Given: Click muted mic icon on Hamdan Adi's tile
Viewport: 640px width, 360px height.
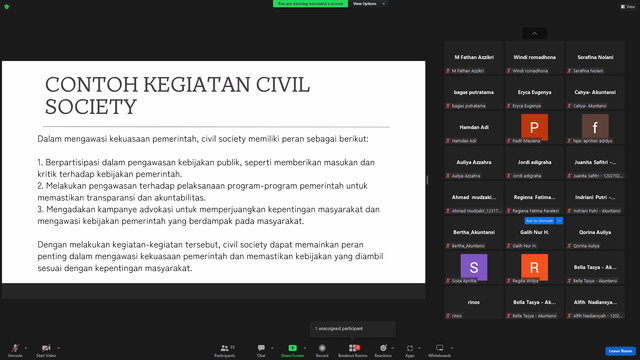Looking at the screenshot, I should pyautogui.click(x=448, y=141).
